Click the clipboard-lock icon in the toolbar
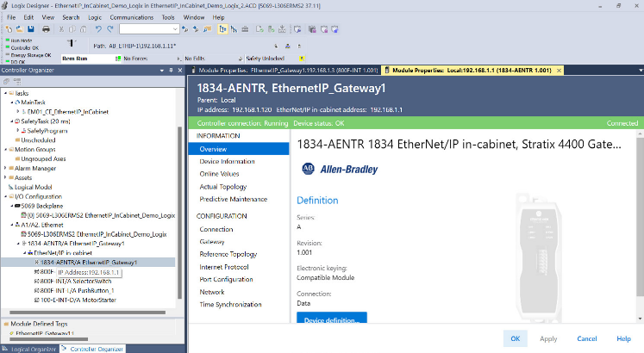Screen dimensions: 644x353 click(x=312, y=29)
